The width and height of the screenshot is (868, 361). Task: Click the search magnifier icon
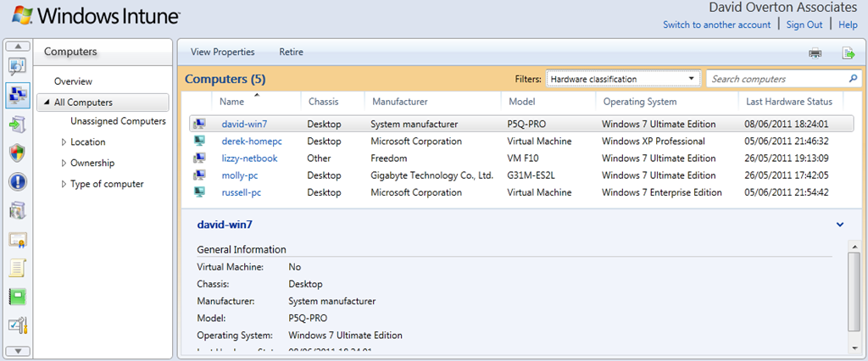click(853, 79)
